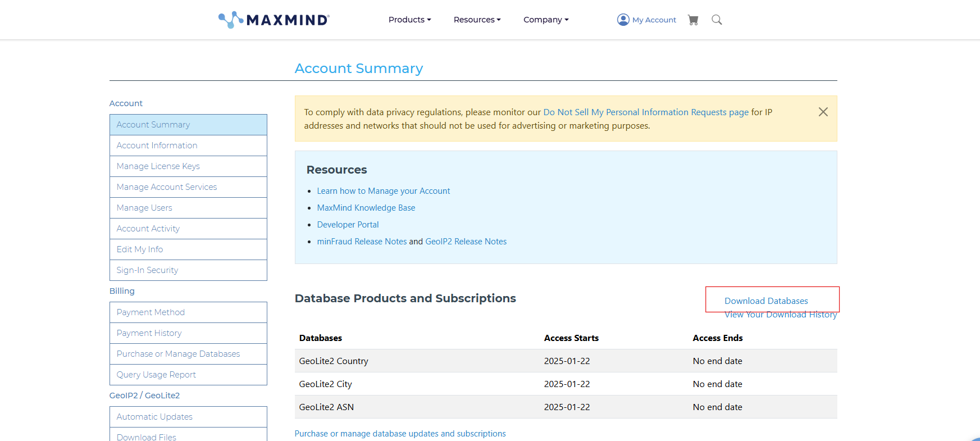Open Account Information sidebar item
The height and width of the screenshot is (441, 980).
coord(157,146)
